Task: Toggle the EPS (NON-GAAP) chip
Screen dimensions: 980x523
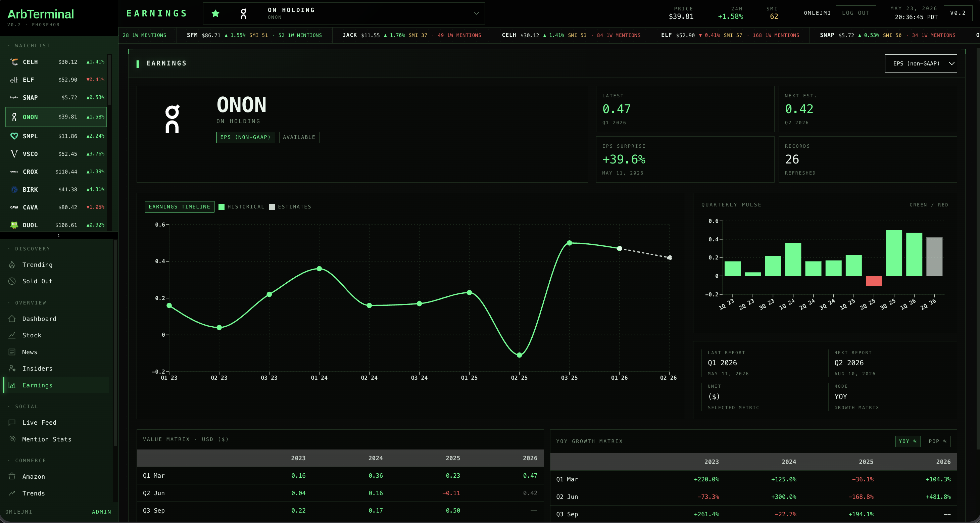Action: [x=245, y=137]
